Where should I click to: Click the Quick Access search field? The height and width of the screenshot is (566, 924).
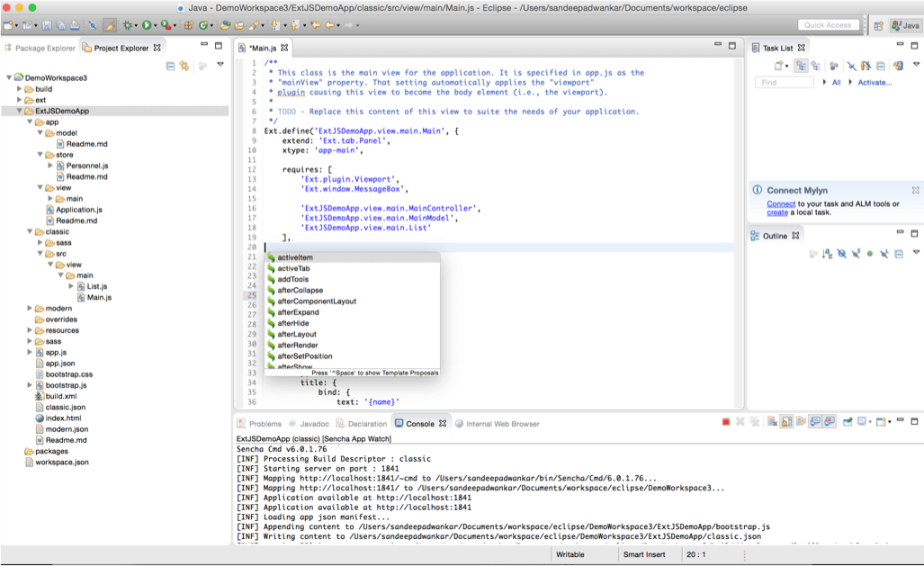(828, 25)
